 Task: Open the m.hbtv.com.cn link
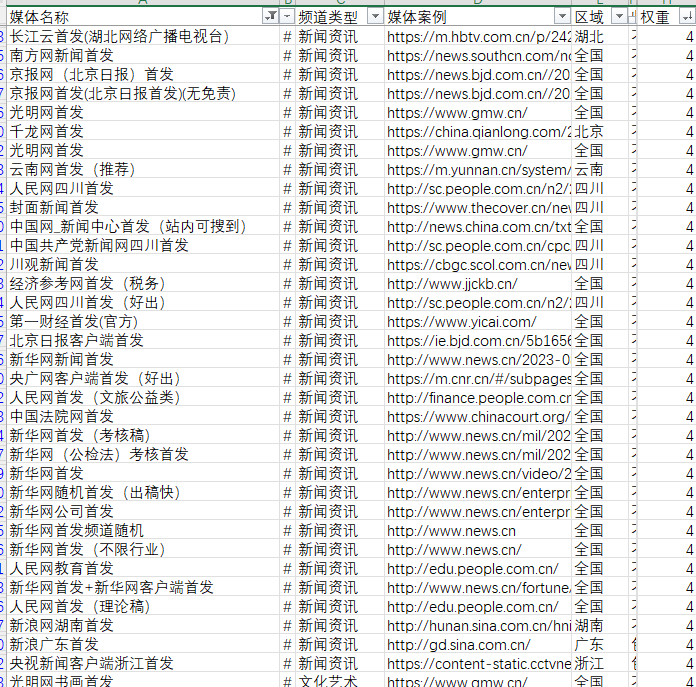pyautogui.click(x=478, y=36)
